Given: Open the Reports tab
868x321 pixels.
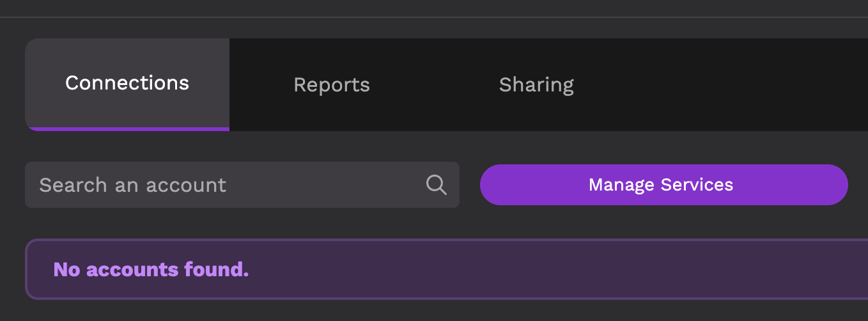Looking at the screenshot, I should (332, 84).
